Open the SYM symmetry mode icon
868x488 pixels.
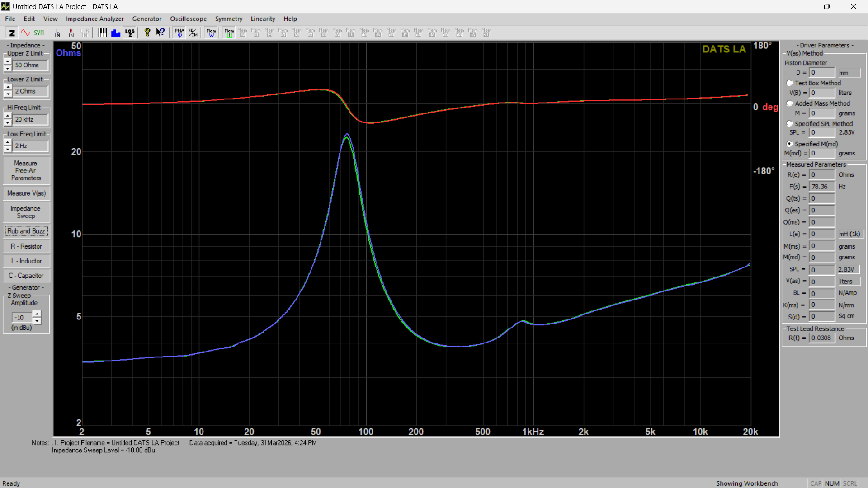pos(39,33)
